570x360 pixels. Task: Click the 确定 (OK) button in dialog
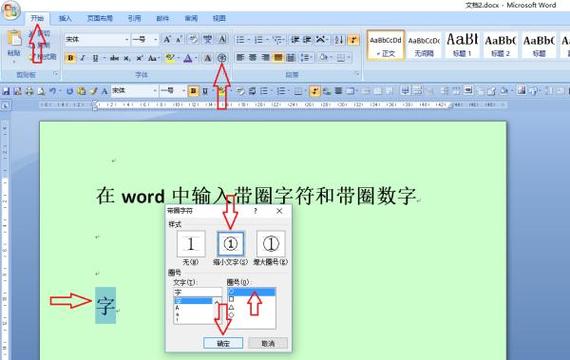pyautogui.click(x=223, y=343)
